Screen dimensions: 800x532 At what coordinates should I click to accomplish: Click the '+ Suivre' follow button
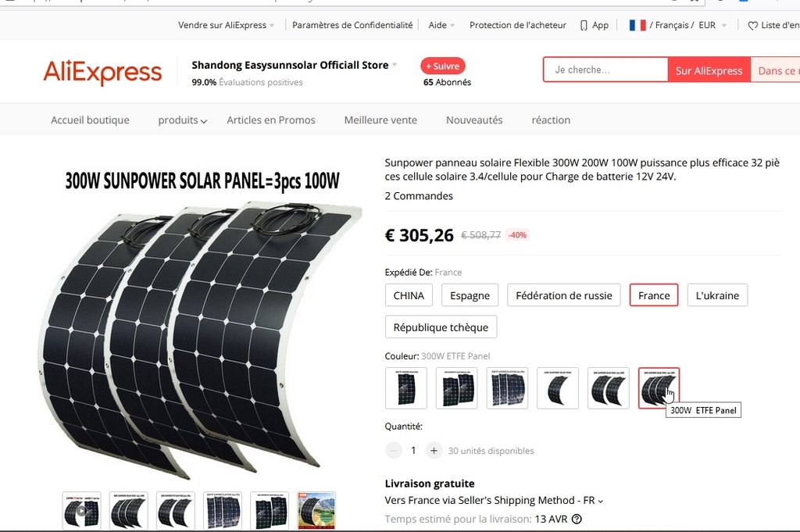(x=443, y=66)
